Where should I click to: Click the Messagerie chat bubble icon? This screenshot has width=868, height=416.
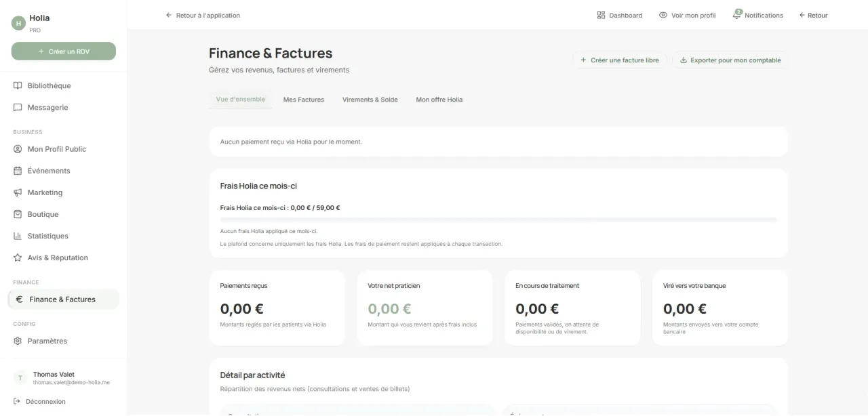[18, 108]
